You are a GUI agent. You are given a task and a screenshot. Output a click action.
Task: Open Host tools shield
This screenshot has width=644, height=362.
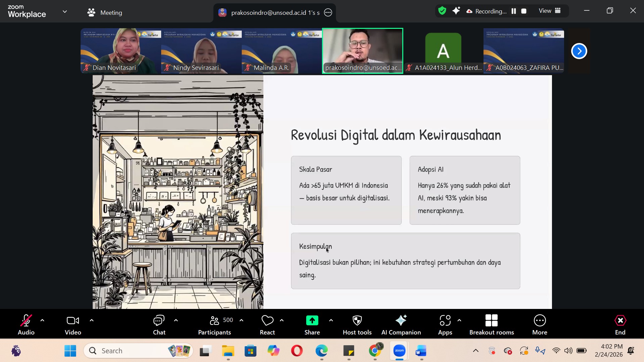[x=357, y=324]
